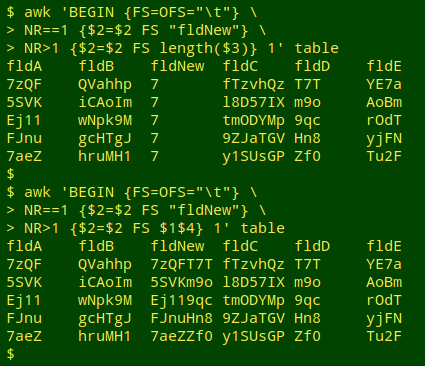Viewport: 425px width, 366px height.
Task: Click the empty prompt between commands
Action: (11, 174)
